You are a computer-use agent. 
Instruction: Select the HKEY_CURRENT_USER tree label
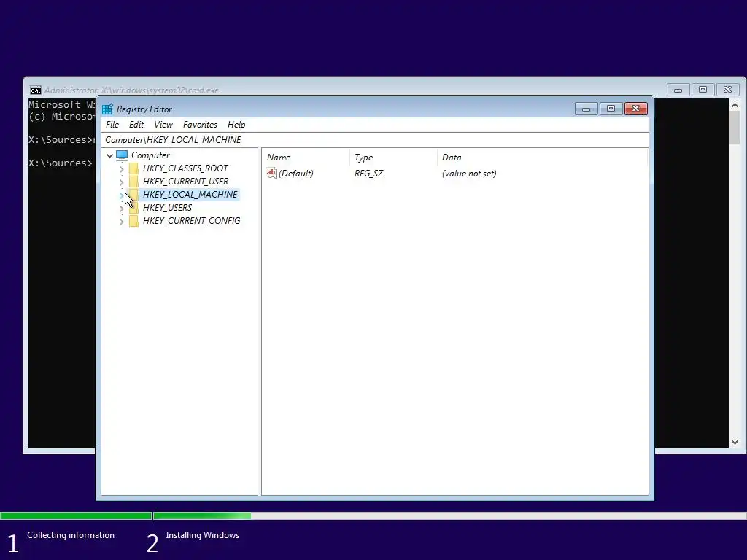coord(185,182)
